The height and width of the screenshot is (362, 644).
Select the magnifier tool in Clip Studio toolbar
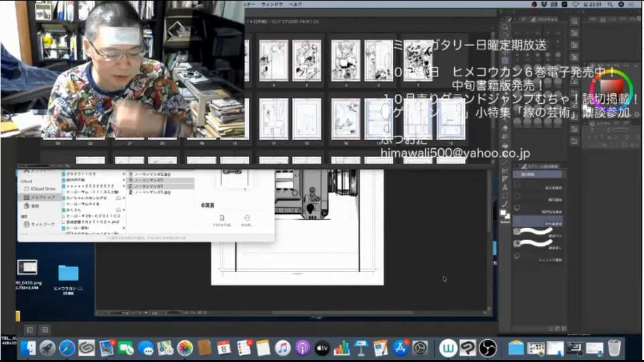504,27
